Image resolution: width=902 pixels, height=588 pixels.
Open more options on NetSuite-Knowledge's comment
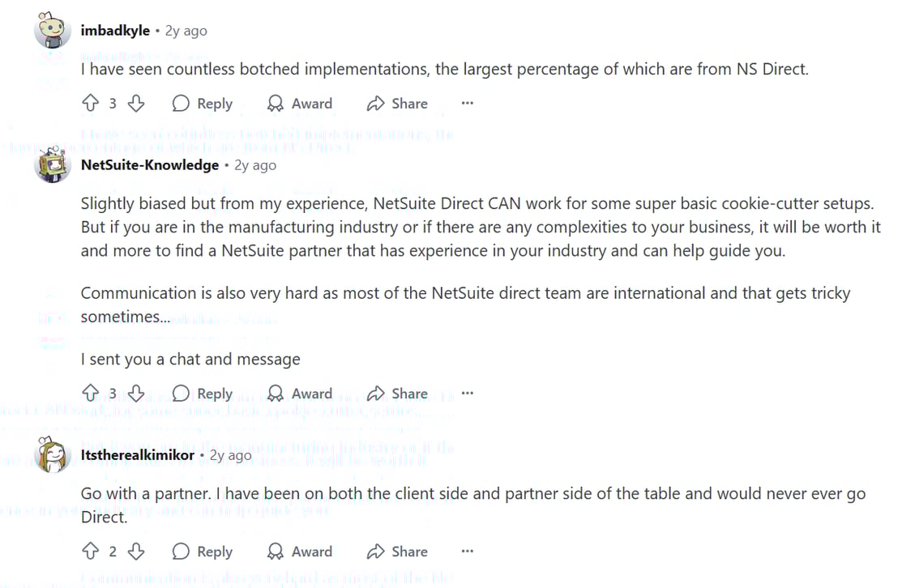point(467,393)
